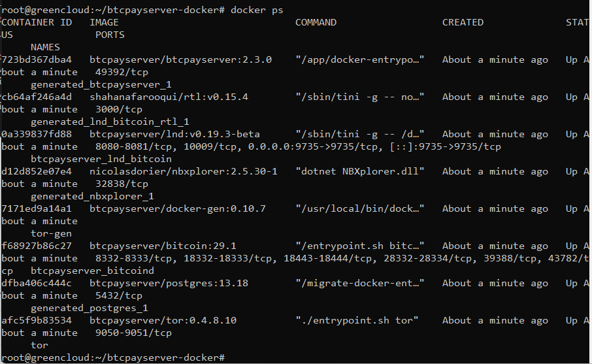
Task: Click the btcpayserver_lnd_bitcoin container name
Action: (x=101, y=159)
